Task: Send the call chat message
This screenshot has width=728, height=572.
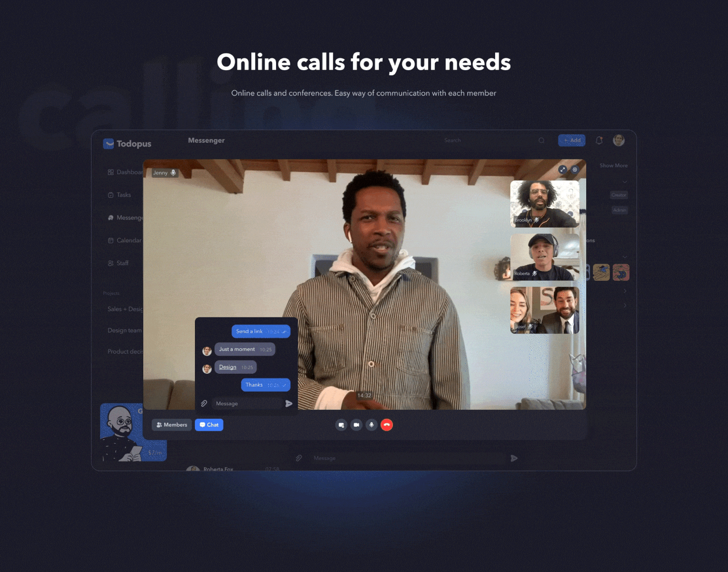Action: (x=289, y=404)
